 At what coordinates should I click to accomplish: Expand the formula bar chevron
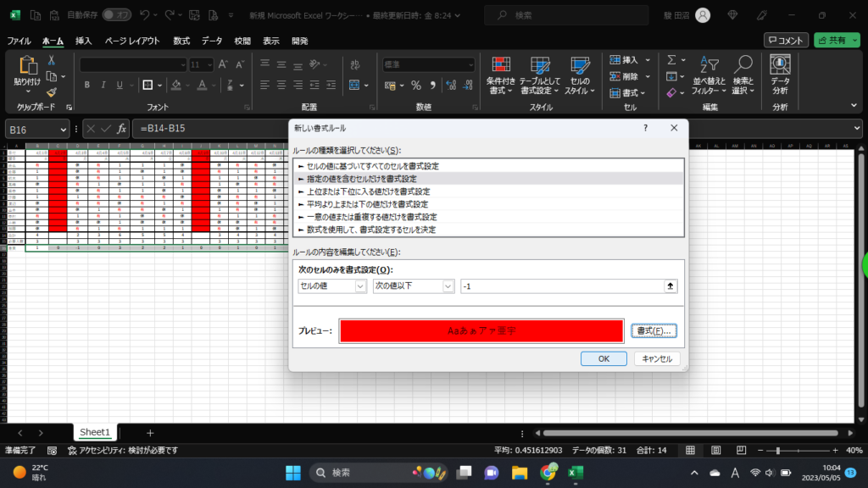click(856, 129)
